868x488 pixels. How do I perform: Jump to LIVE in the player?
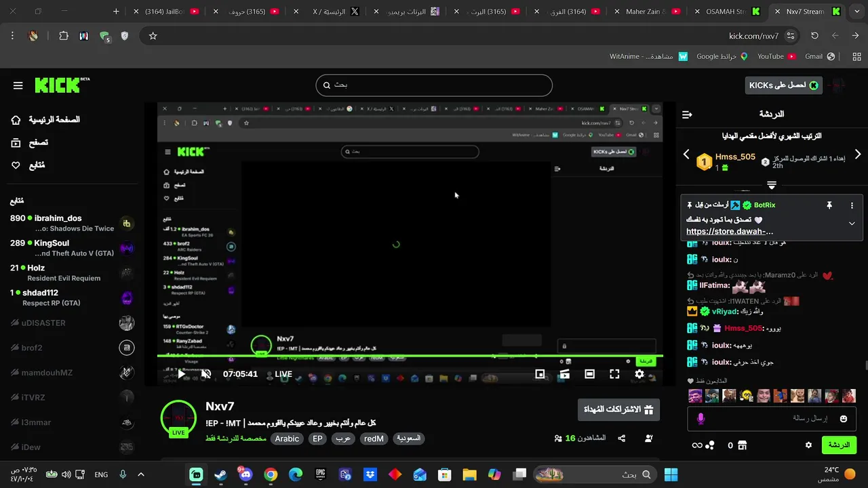(x=283, y=374)
